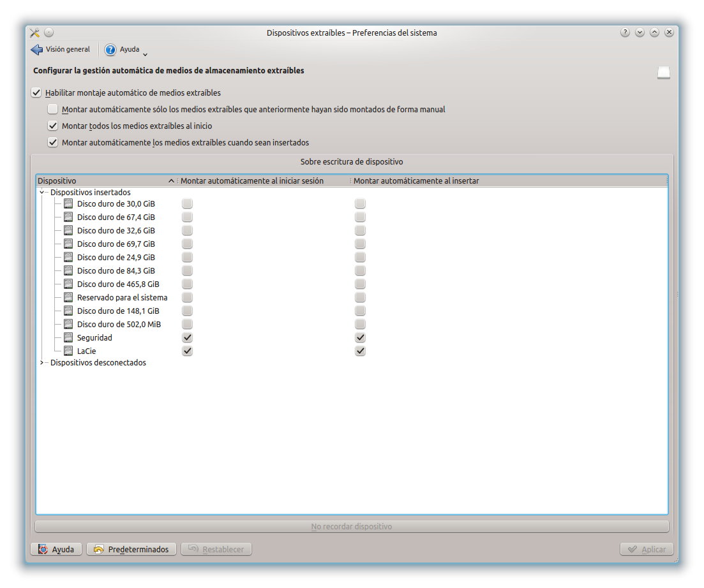The image size is (704, 588).
Task: Select the Disco duro de 84,3 GiB row
Action: [352, 271]
